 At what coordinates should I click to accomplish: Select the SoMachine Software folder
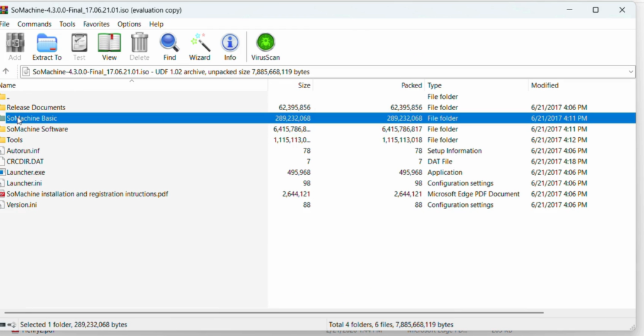pyautogui.click(x=37, y=129)
